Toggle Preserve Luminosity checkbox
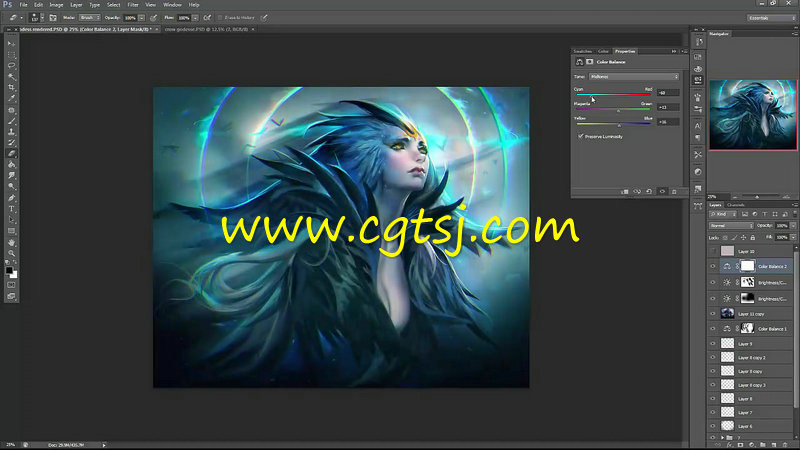Screen dimensions: 800x450 pyautogui.click(x=581, y=136)
